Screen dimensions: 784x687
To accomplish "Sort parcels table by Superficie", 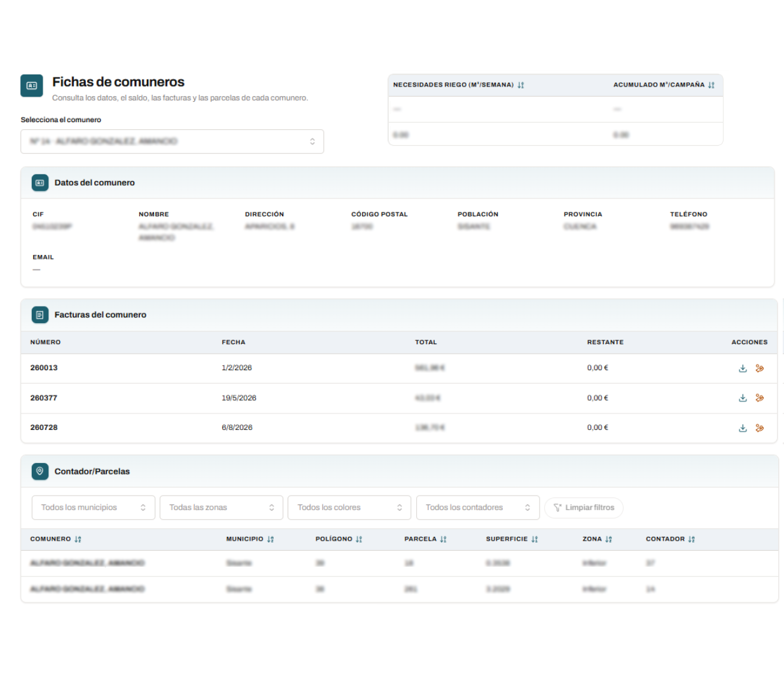I will 535,539.
